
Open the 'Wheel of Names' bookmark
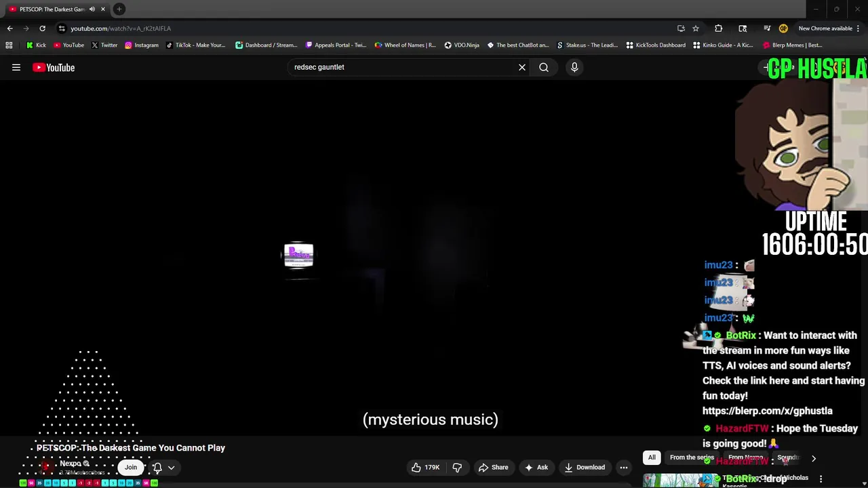(x=405, y=45)
